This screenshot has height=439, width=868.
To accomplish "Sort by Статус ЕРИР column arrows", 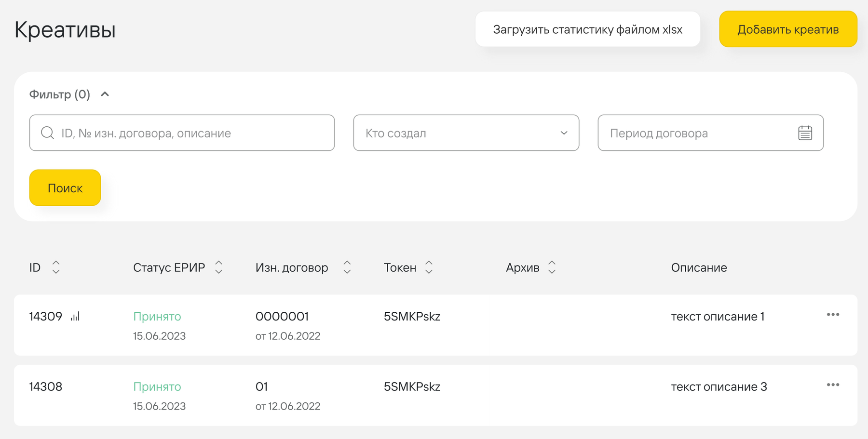I will pyautogui.click(x=218, y=267).
